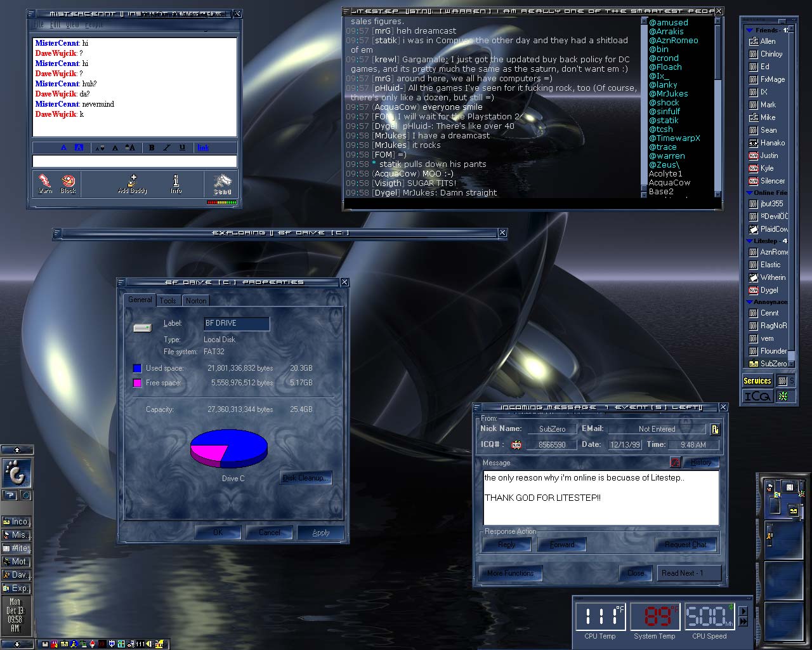
Task: Switch to Mot... task in taskbar
Action: 16,562
